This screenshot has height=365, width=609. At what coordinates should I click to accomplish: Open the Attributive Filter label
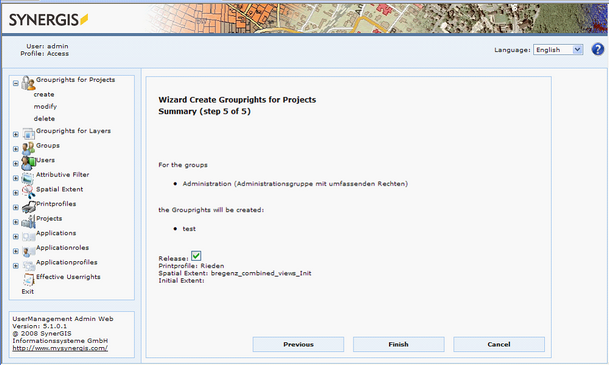[63, 175]
